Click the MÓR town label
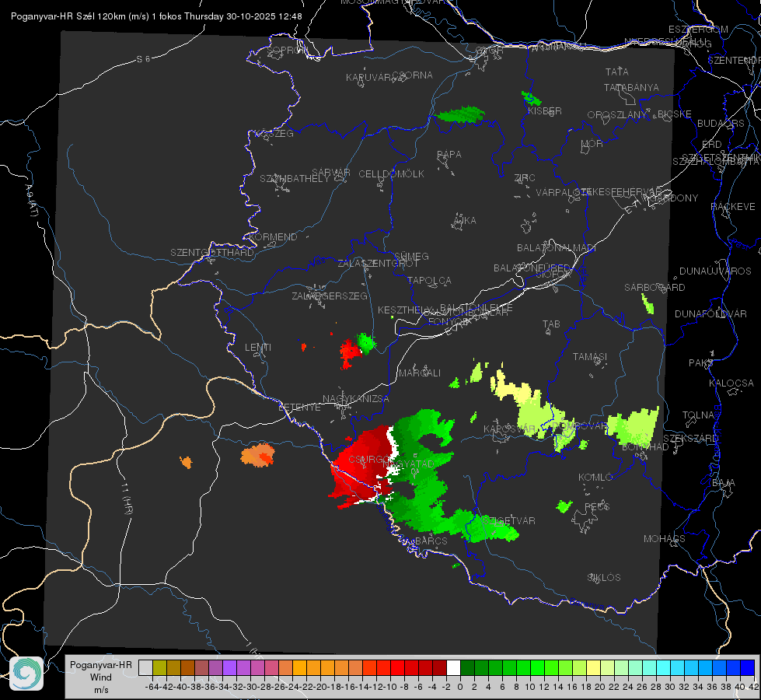This screenshot has width=761, height=700. pos(592,143)
